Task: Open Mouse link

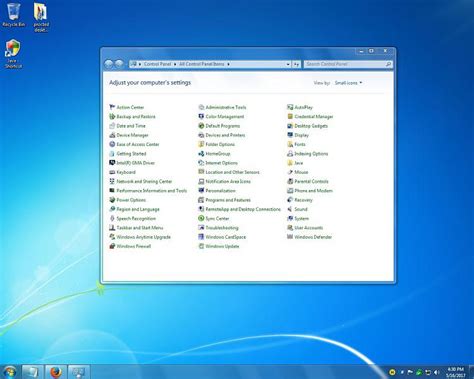Action: click(x=301, y=172)
